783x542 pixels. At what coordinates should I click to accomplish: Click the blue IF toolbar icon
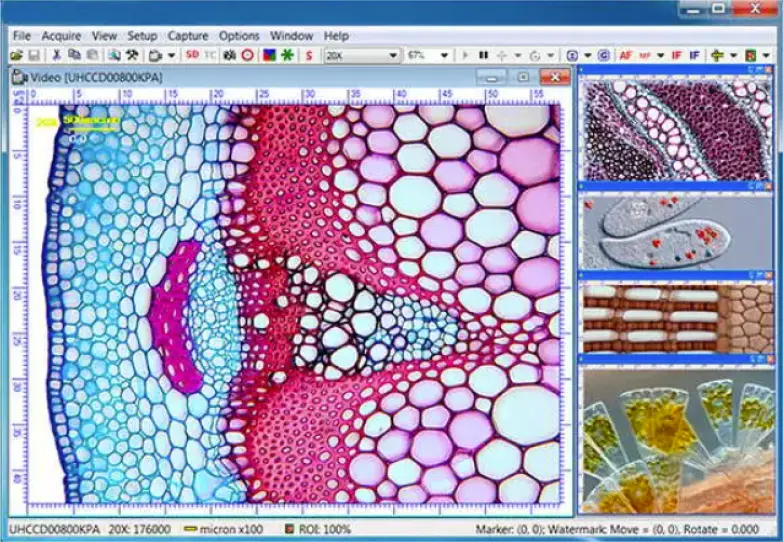(694, 55)
